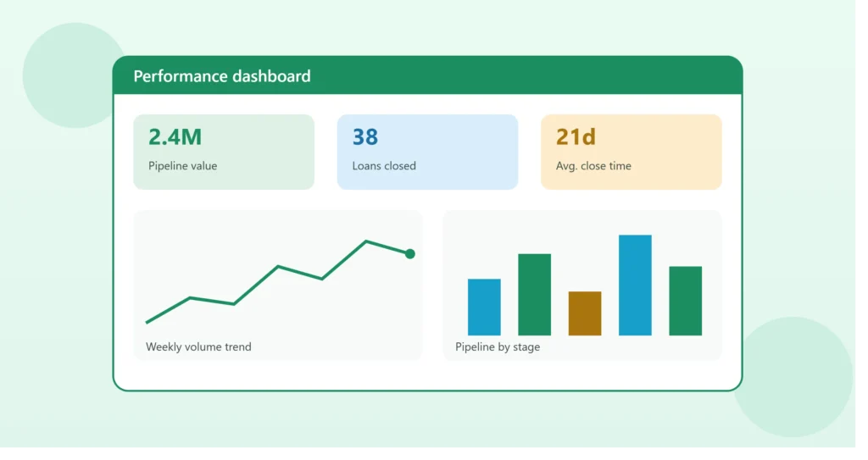Click the end dot on the trend line
The height and width of the screenshot is (460, 868).
pyautogui.click(x=409, y=254)
